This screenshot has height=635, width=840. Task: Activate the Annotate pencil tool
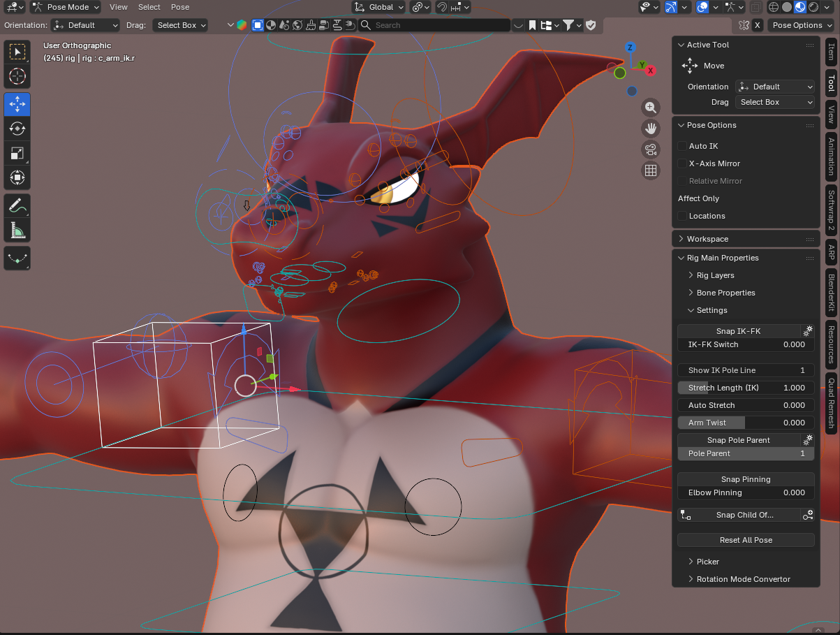[x=17, y=205]
